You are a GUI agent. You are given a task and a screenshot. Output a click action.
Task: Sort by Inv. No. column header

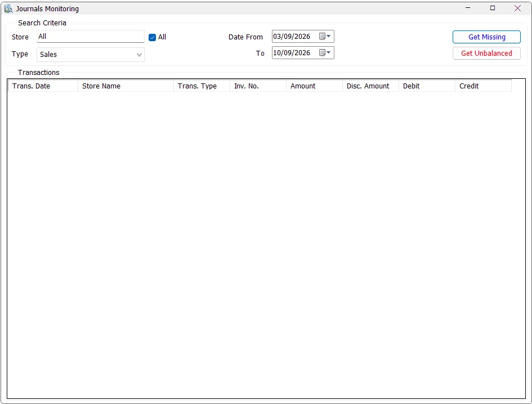tap(258, 86)
